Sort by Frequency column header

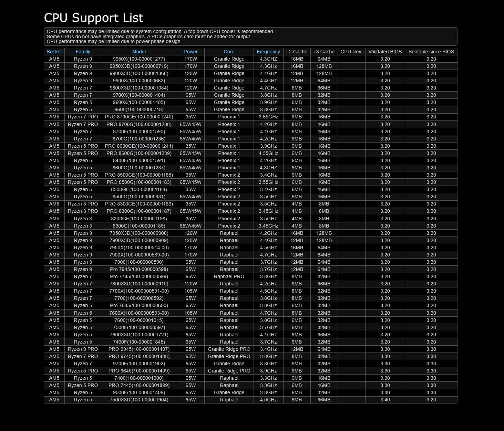[x=268, y=52]
